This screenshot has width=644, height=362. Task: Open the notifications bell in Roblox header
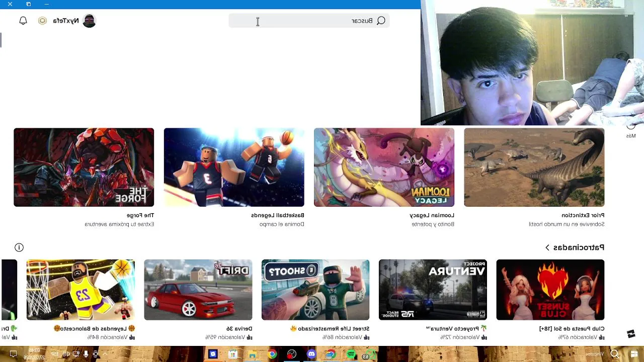click(x=23, y=21)
